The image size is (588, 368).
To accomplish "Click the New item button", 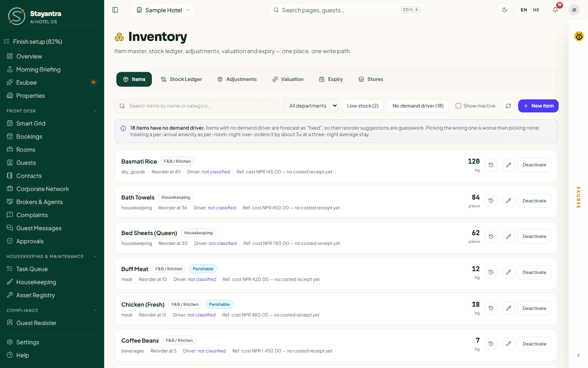I will (538, 106).
